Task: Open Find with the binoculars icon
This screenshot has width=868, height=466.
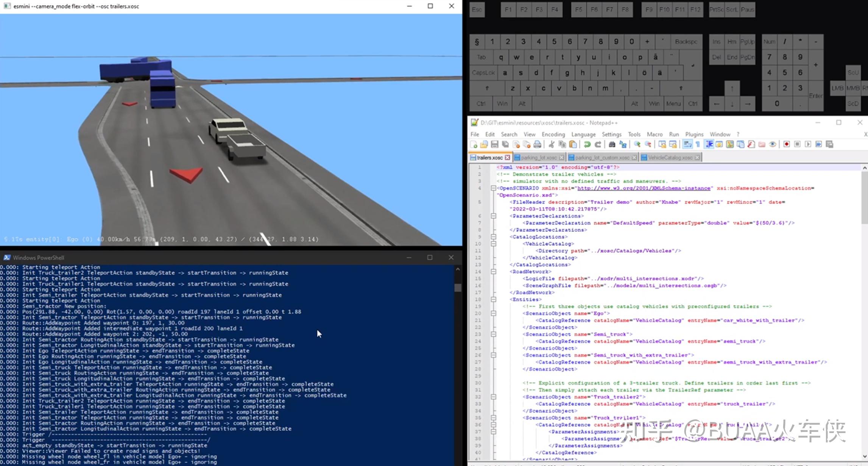Action: (x=612, y=144)
